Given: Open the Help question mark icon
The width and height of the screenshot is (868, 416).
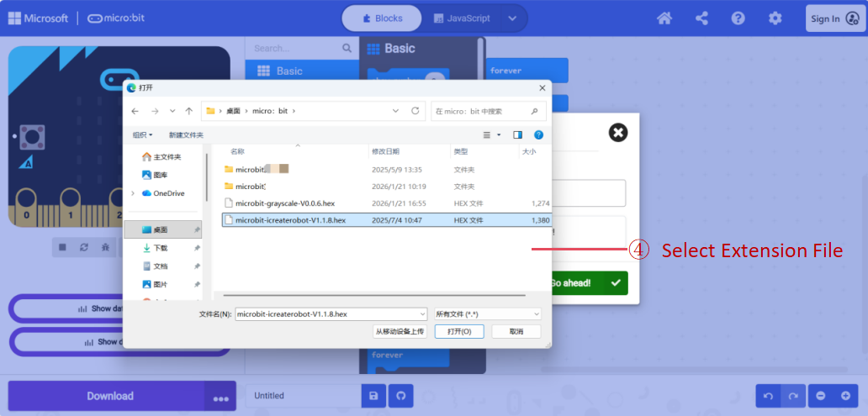Looking at the screenshot, I should point(738,18).
